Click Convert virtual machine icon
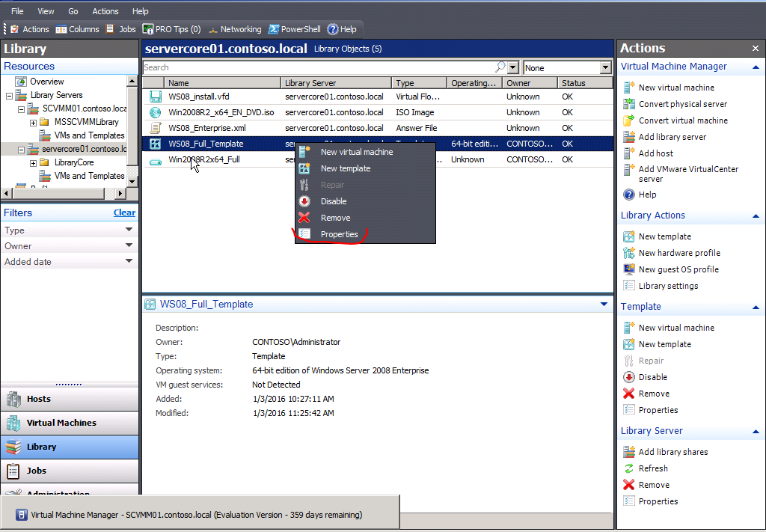The image size is (766, 532). click(628, 120)
